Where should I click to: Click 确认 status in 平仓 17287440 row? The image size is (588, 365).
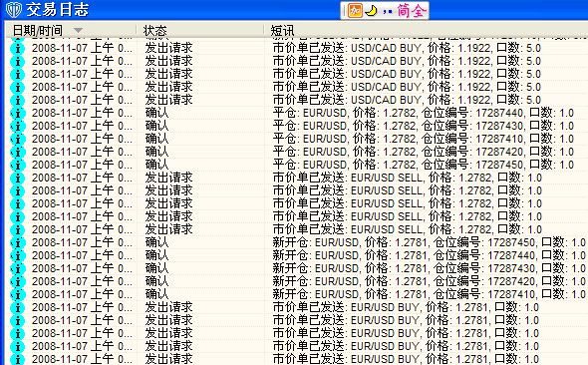pos(156,113)
